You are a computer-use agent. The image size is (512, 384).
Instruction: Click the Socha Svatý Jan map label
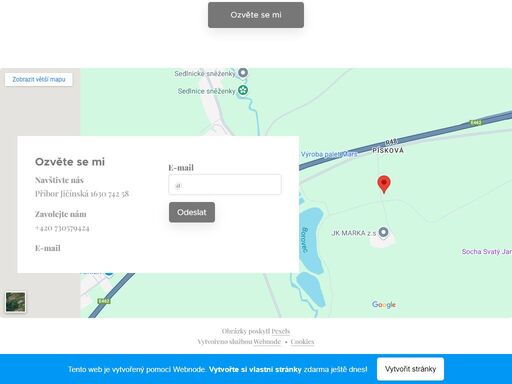coord(487,252)
